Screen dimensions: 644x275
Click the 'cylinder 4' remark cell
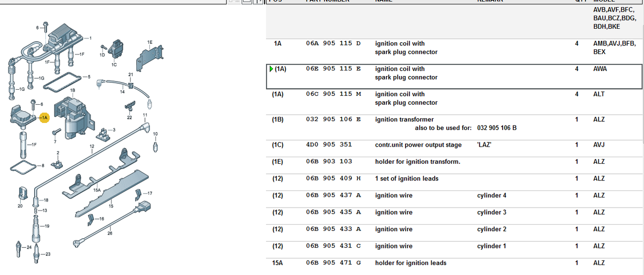[492, 195]
